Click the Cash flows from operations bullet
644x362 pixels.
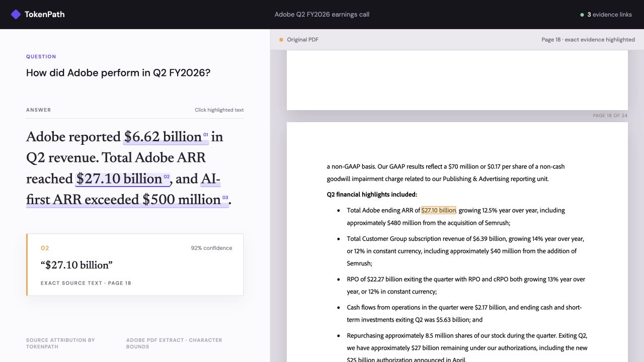point(464,313)
